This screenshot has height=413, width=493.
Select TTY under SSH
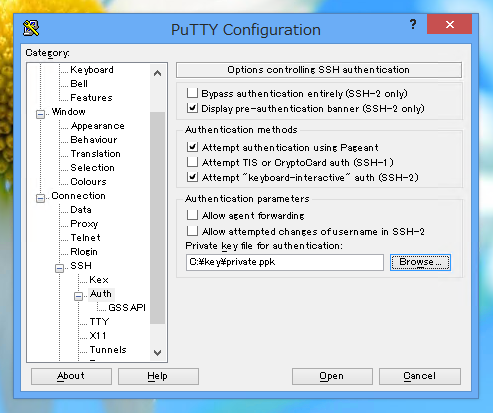coord(99,322)
